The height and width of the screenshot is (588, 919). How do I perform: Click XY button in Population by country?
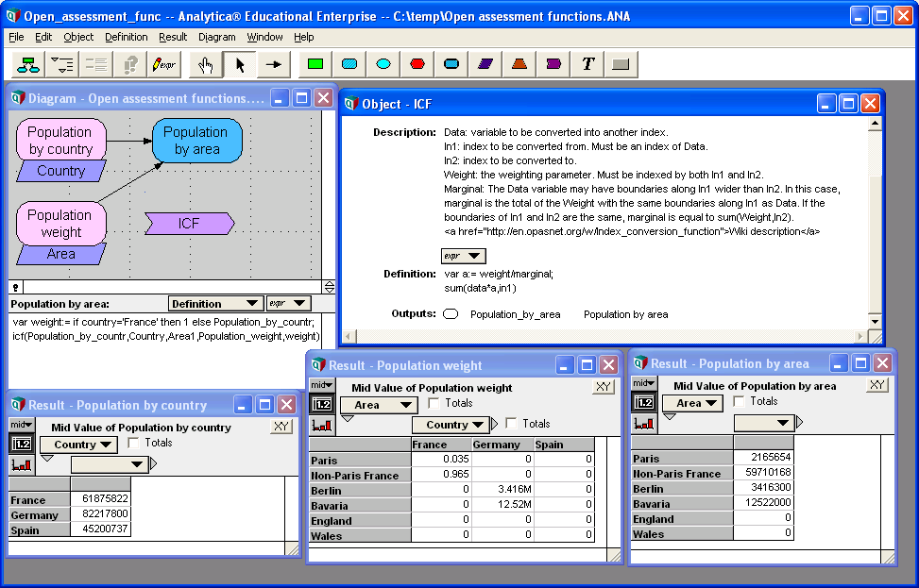pyautogui.click(x=281, y=427)
